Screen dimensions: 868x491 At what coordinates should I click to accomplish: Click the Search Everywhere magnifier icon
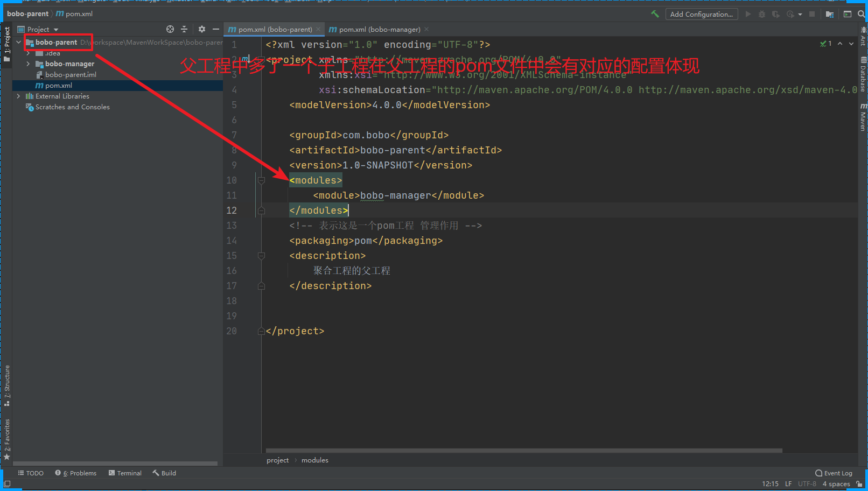click(863, 14)
